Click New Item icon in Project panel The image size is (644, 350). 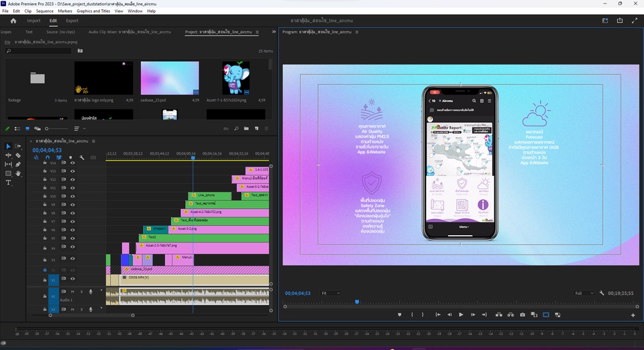[257, 129]
